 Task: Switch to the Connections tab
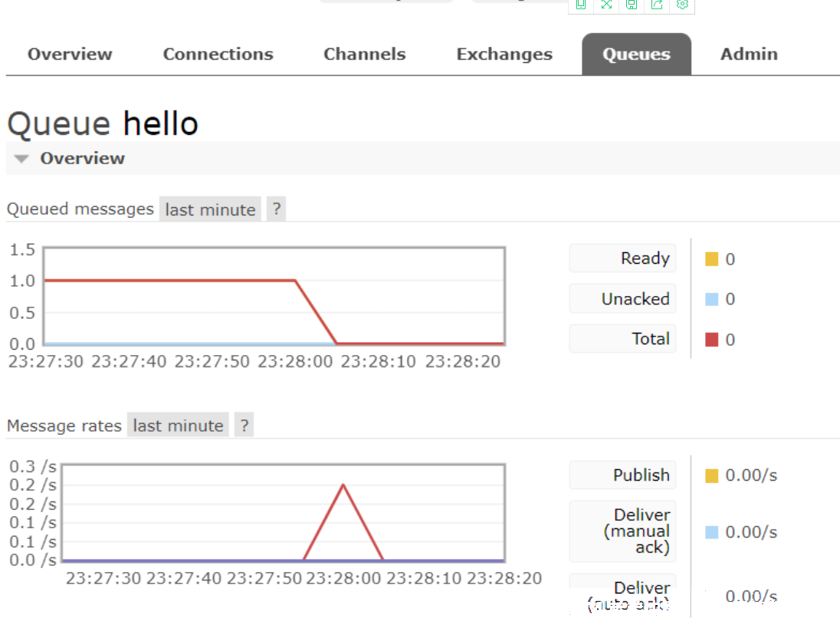click(218, 54)
